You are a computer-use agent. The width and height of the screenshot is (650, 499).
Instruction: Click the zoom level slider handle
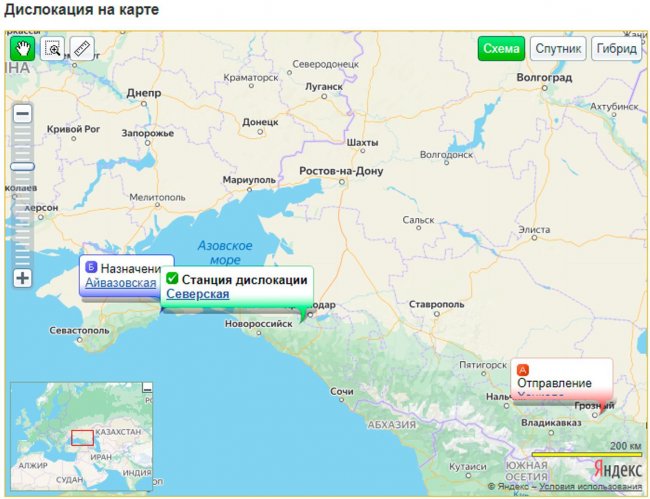pos(22,167)
